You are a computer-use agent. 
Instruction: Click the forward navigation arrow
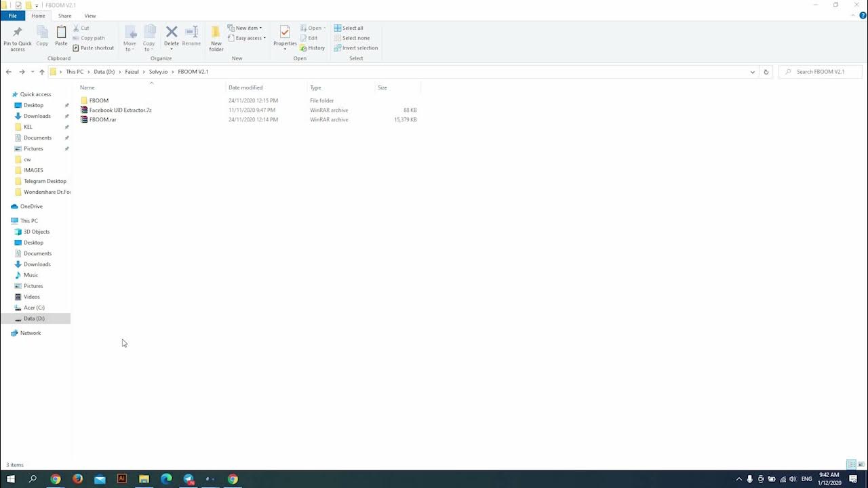22,72
